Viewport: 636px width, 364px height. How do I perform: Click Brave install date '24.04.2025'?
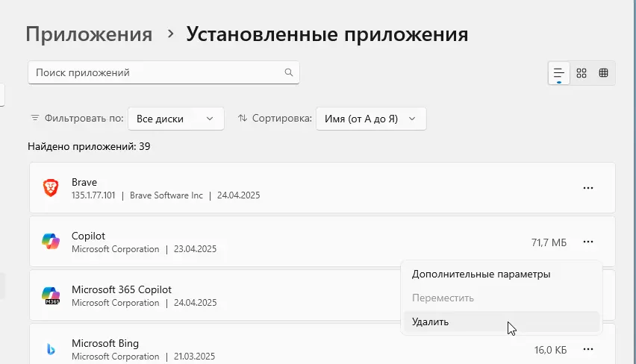pyautogui.click(x=239, y=195)
